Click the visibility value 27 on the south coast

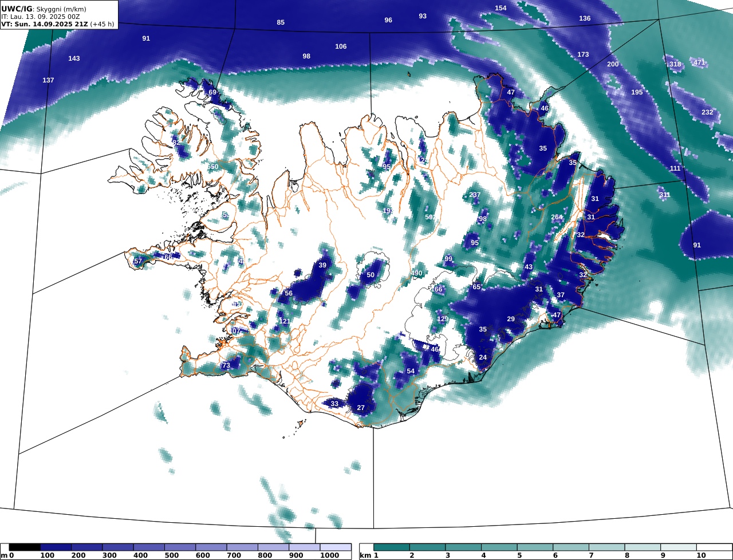[x=361, y=408]
